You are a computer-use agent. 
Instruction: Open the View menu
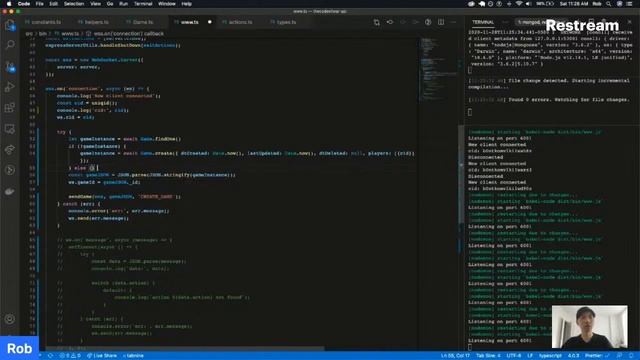pos(96,4)
